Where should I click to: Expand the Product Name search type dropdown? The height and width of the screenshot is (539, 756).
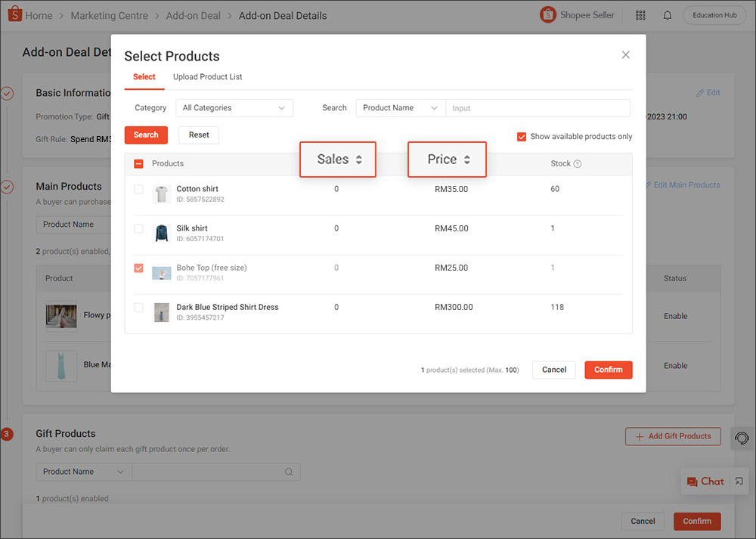click(x=399, y=107)
